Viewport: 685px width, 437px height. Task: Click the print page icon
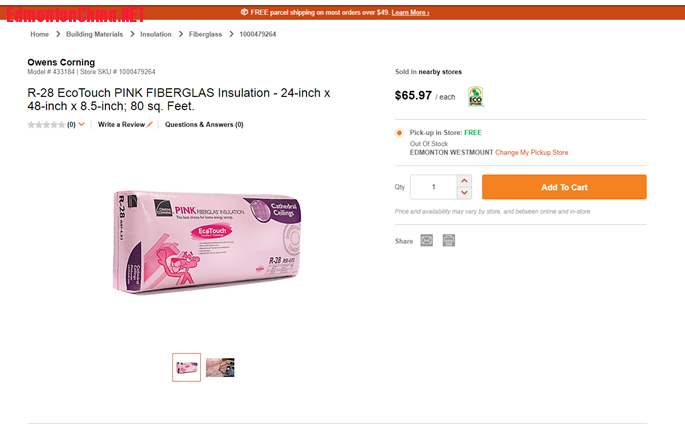449,241
